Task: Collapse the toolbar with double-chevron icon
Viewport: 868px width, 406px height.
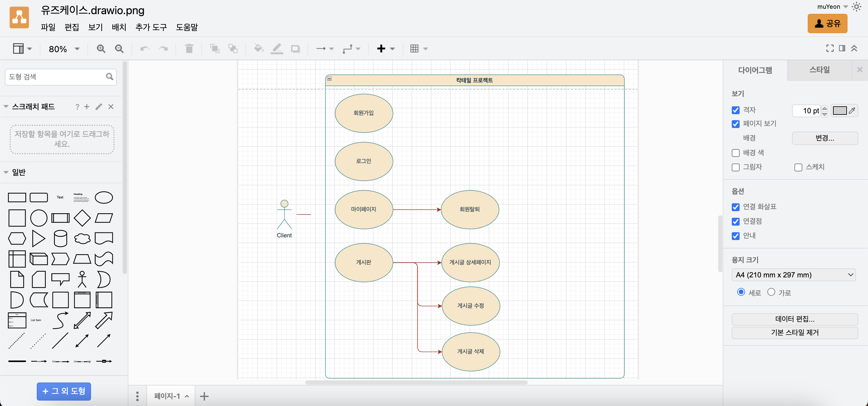Action: (854, 48)
